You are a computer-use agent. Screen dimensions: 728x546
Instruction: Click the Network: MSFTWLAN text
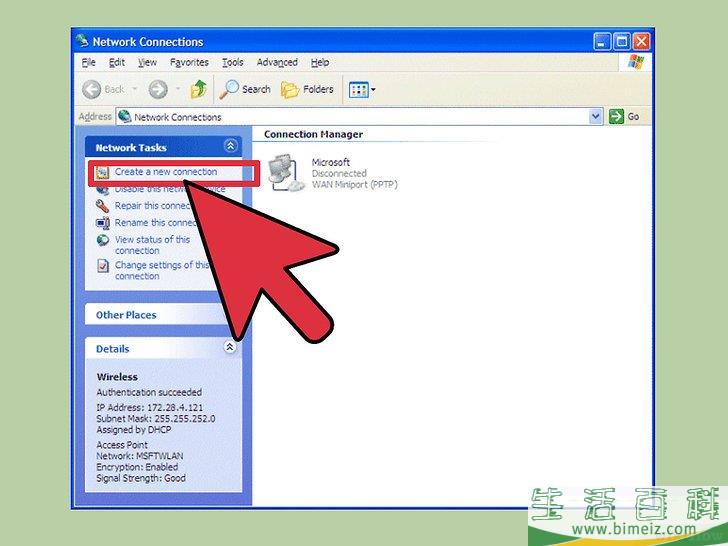coord(140,456)
